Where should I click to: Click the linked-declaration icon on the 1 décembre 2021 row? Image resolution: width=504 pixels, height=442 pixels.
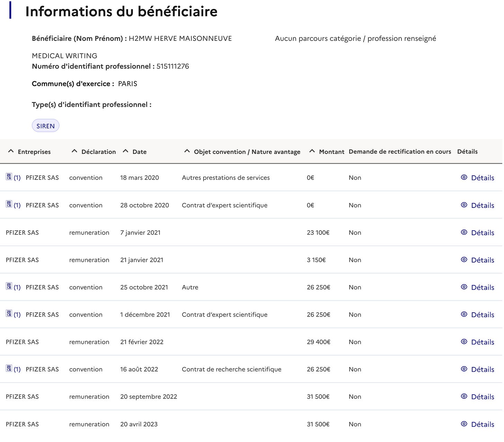click(x=9, y=313)
